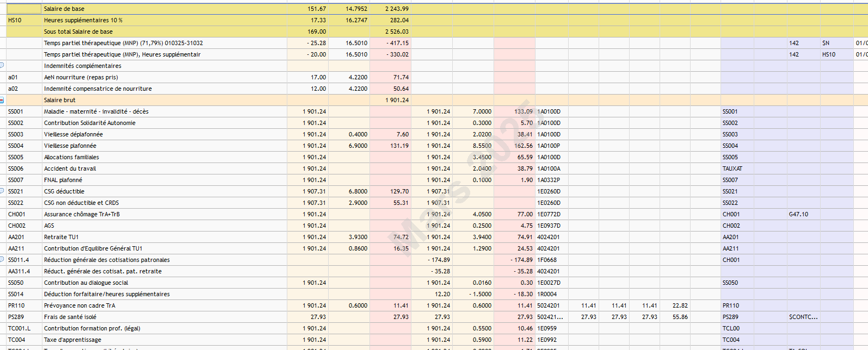Click 'Indemnité compensatrice de nourriture' label
Image resolution: width=868 pixels, height=350 pixels.
(98, 89)
